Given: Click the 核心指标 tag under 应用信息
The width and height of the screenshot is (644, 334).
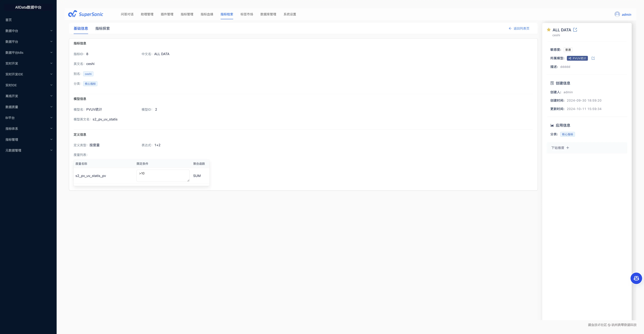Looking at the screenshot, I should pyautogui.click(x=567, y=134).
